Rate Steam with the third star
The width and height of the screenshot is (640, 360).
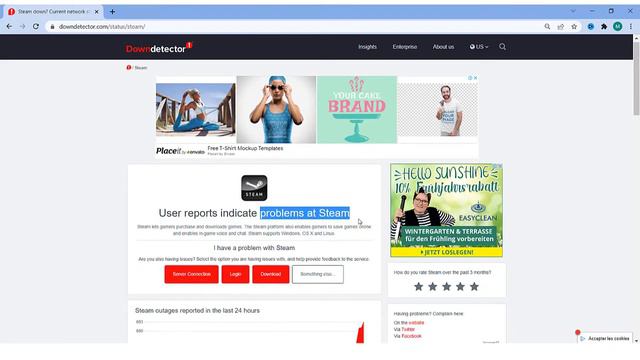point(447,287)
